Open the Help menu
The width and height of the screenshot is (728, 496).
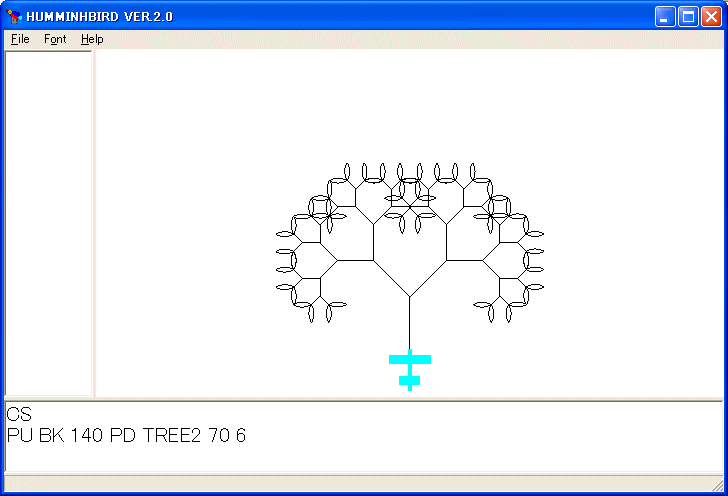92,39
